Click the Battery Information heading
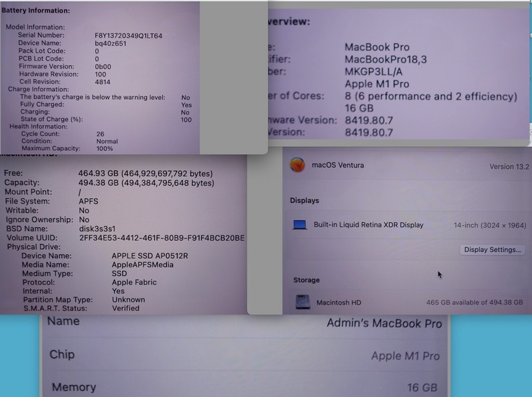 coord(36,11)
